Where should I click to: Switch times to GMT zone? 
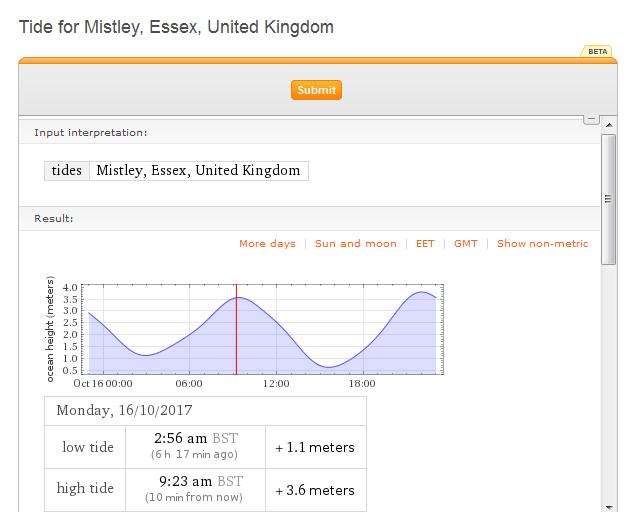point(465,243)
